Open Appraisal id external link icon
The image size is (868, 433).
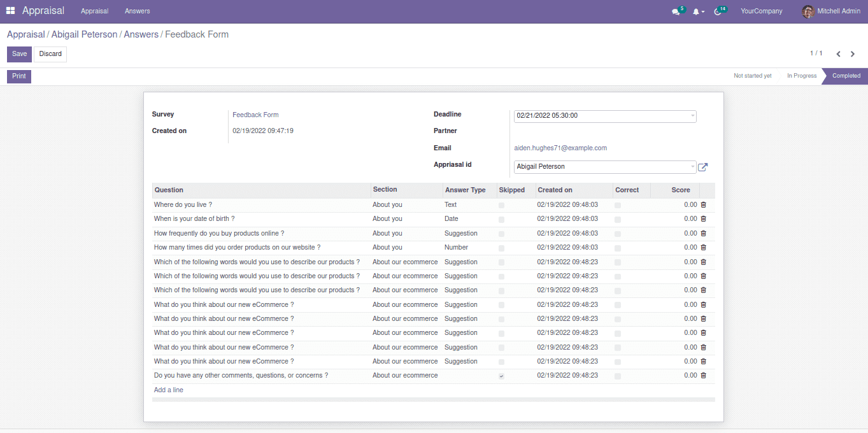click(x=703, y=167)
